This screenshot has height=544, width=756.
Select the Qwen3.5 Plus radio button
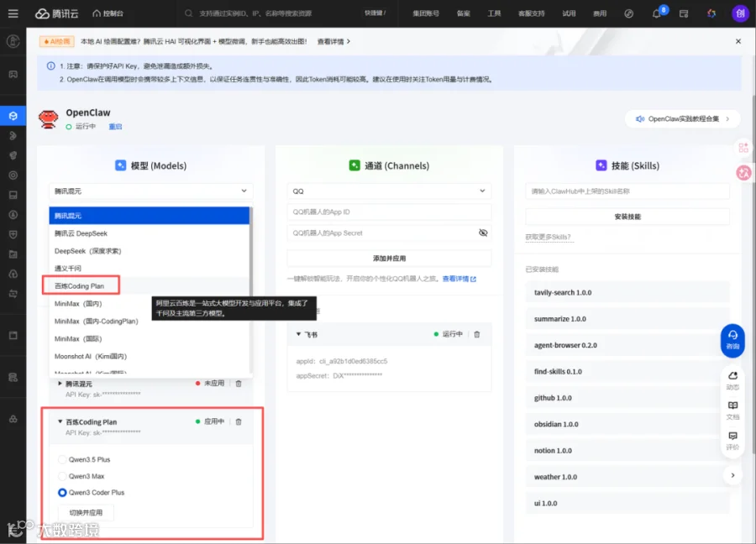pyautogui.click(x=62, y=460)
